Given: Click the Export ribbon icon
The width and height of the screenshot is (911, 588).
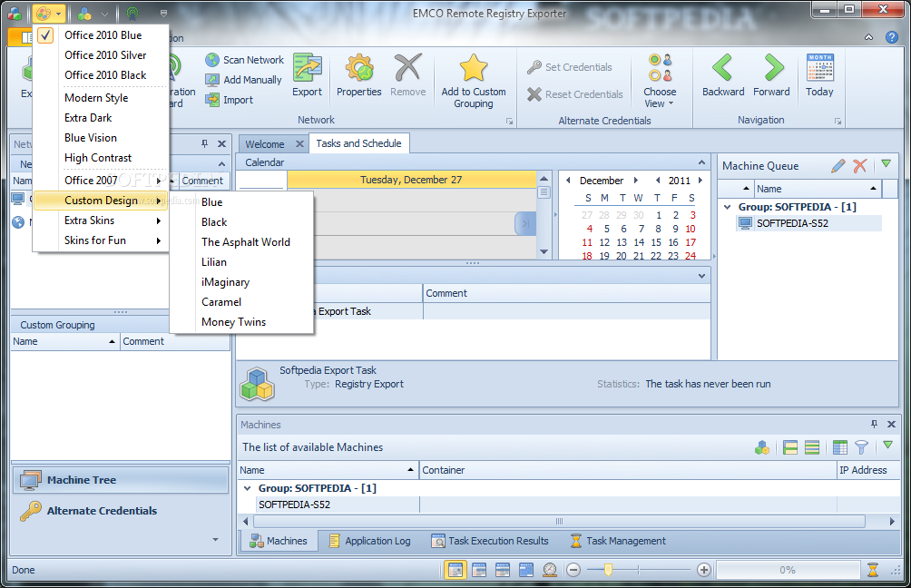Looking at the screenshot, I should tap(307, 68).
